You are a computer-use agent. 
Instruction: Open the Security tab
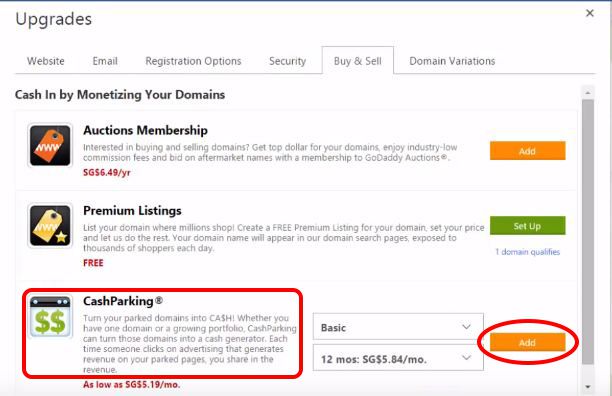287,61
